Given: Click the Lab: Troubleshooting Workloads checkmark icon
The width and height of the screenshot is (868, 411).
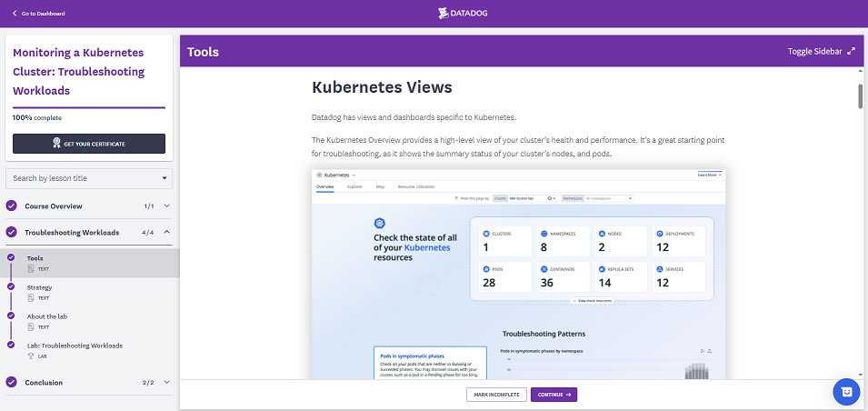Looking at the screenshot, I should pos(11,345).
